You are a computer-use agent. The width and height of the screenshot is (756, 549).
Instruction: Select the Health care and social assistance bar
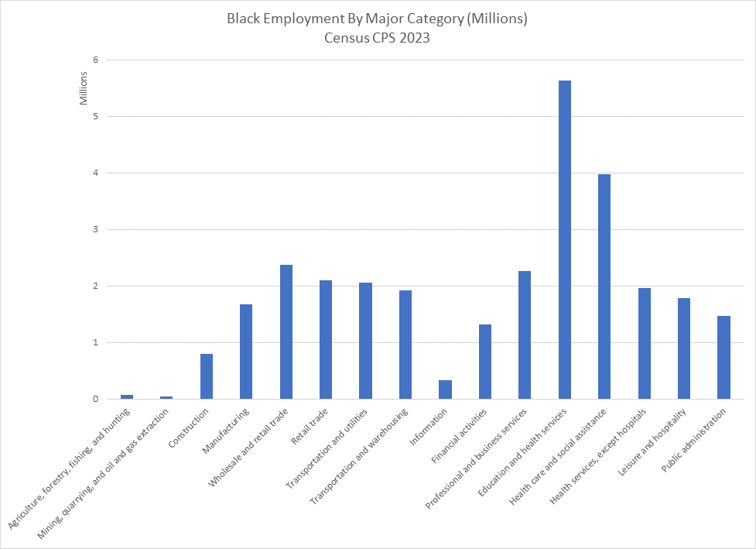pyautogui.click(x=604, y=287)
